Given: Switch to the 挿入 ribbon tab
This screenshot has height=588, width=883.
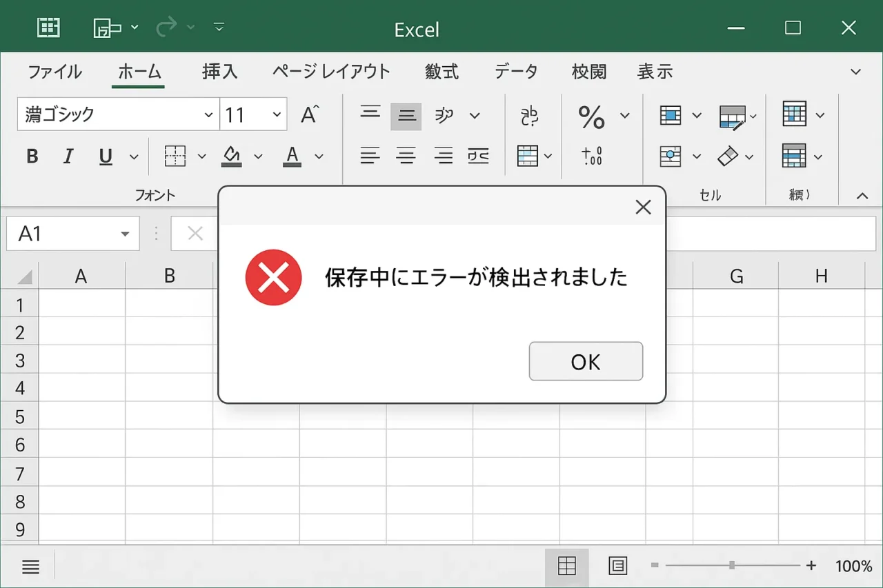Looking at the screenshot, I should (x=219, y=71).
